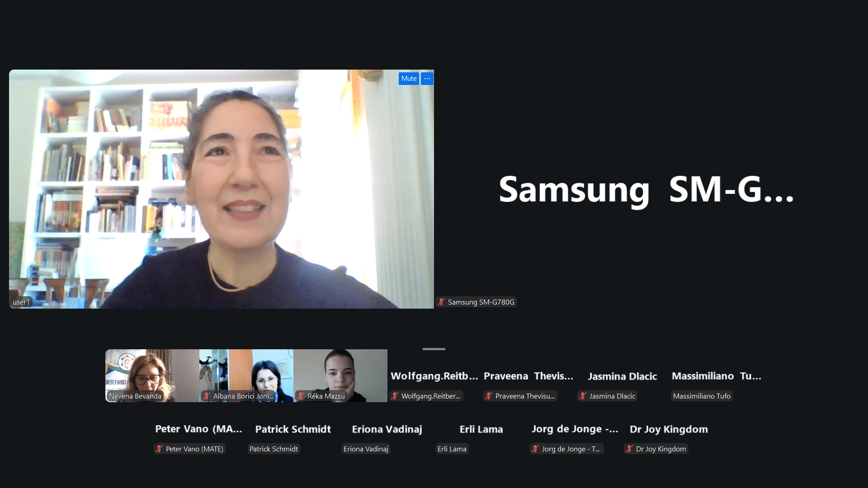Click muted mic icon on Réka Mazsu tile
Screen dimensions: 868x488
[301, 396]
